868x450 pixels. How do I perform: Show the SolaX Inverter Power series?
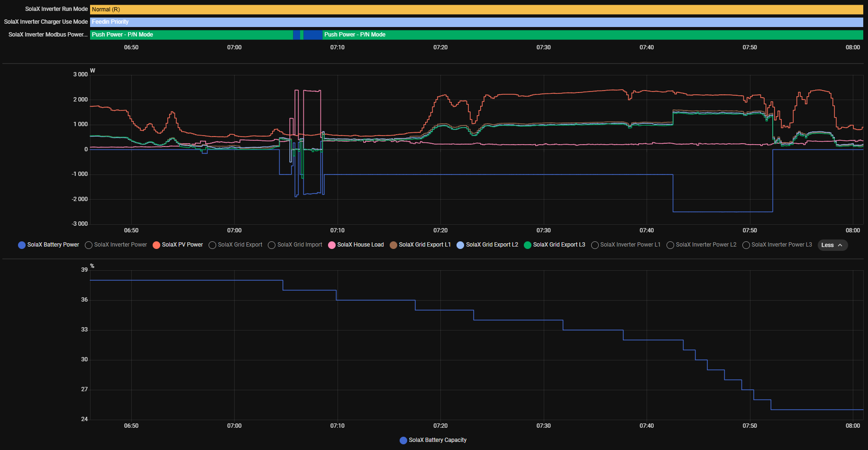116,245
